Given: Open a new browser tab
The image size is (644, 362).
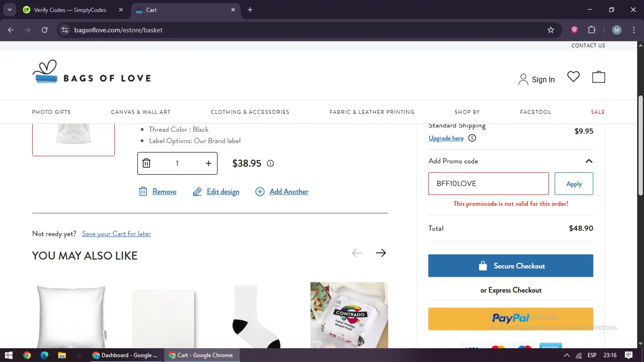Looking at the screenshot, I should pos(250,9).
